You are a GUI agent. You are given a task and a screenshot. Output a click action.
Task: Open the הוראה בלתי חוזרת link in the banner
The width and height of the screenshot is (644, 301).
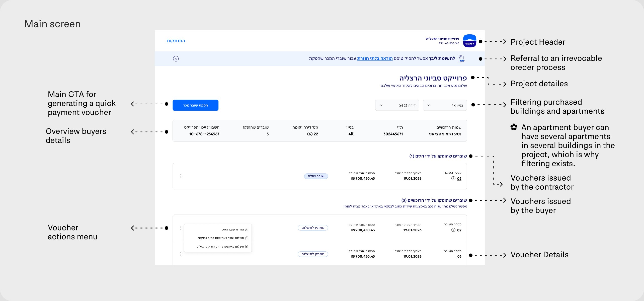pos(375,58)
